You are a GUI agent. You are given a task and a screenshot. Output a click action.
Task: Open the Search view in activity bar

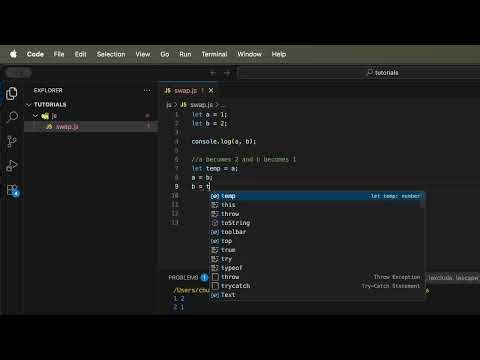coord(12,117)
